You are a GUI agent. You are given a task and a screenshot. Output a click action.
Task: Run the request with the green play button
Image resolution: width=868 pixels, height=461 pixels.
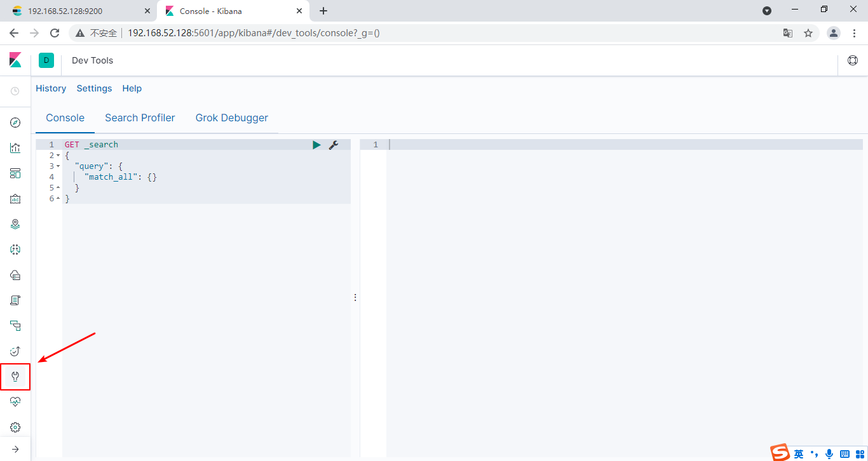coord(316,145)
